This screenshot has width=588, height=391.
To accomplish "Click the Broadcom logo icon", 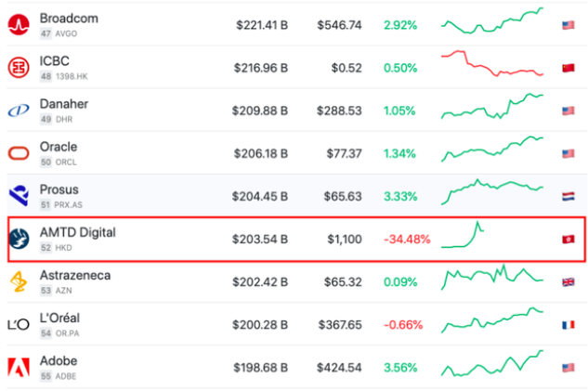I will pos(19,25).
